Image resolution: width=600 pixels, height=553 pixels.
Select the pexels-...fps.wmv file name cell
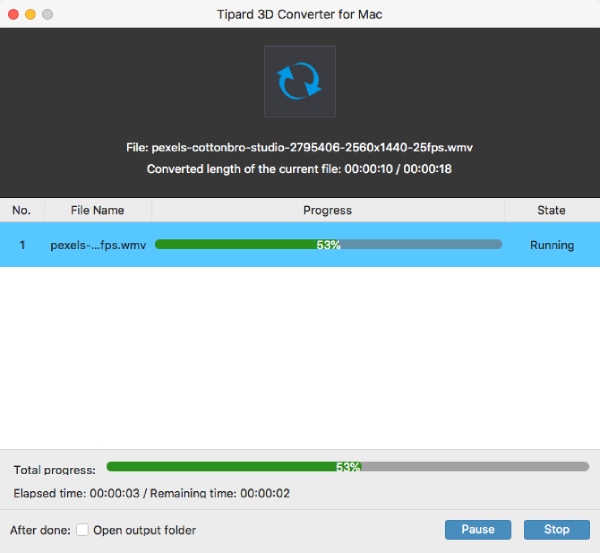tap(97, 245)
